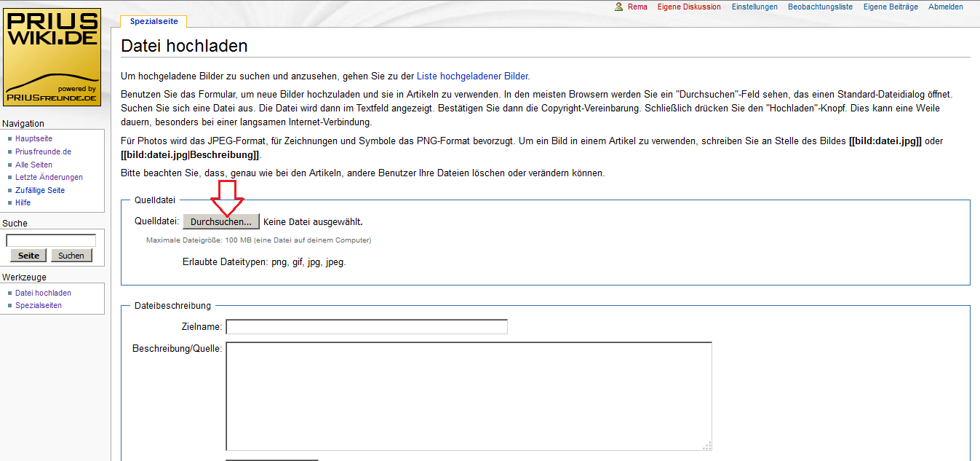
Task: Click Abmelden to log out
Action: click(945, 7)
